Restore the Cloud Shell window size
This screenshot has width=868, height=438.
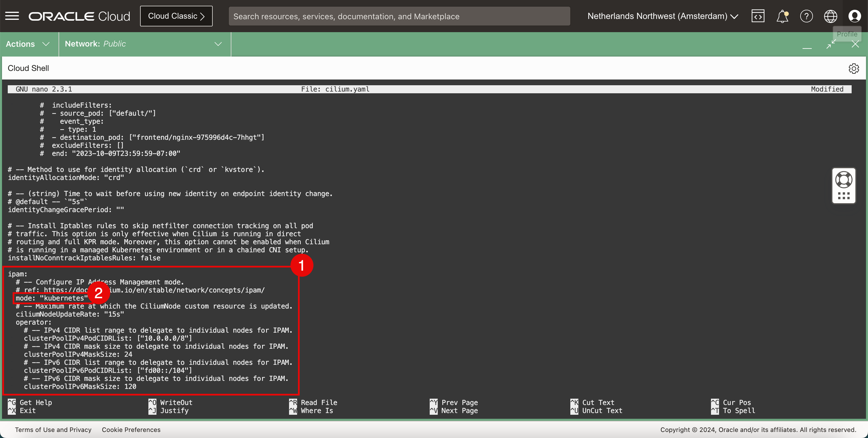831,44
